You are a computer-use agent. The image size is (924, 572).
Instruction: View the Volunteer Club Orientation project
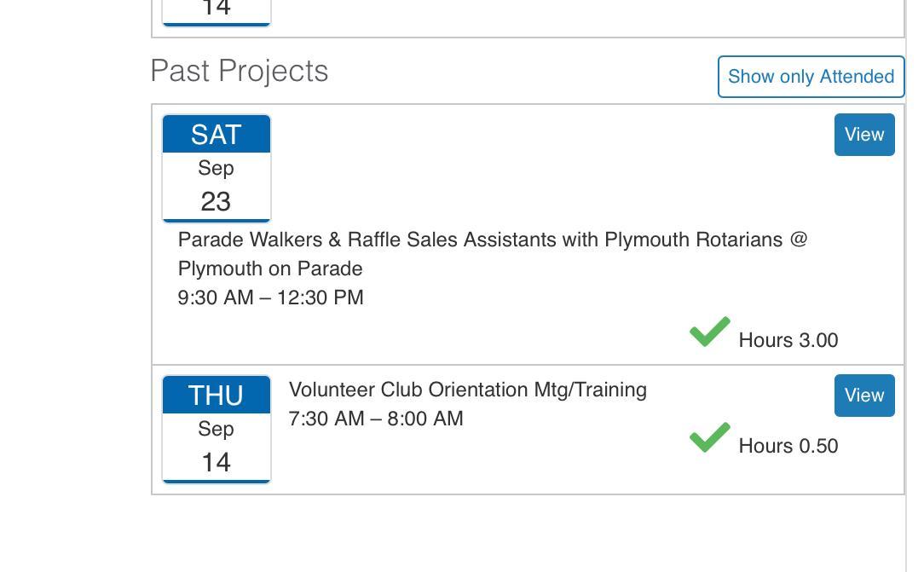pos(863,396)
